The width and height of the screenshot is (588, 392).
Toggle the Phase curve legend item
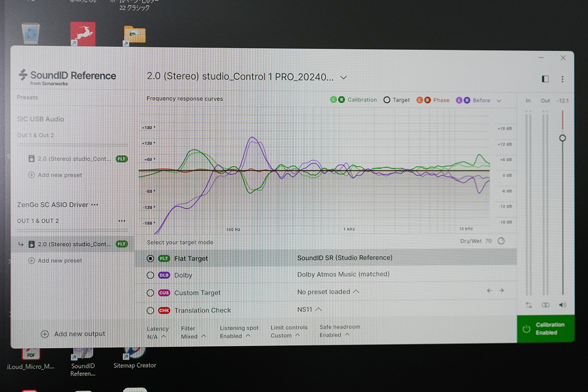[x=433, y=100]
